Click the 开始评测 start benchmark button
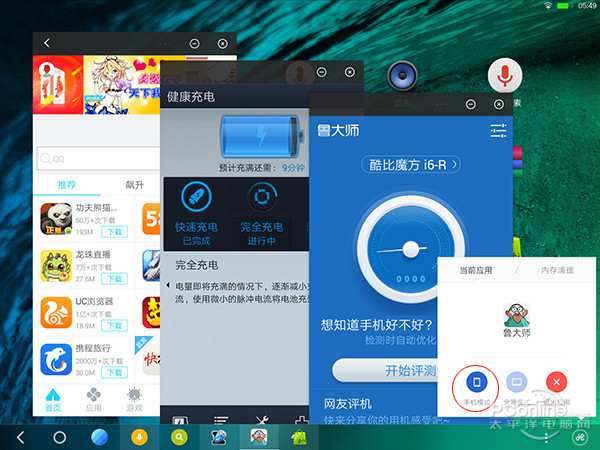This screenshot has width=600, height=450. 385,370
